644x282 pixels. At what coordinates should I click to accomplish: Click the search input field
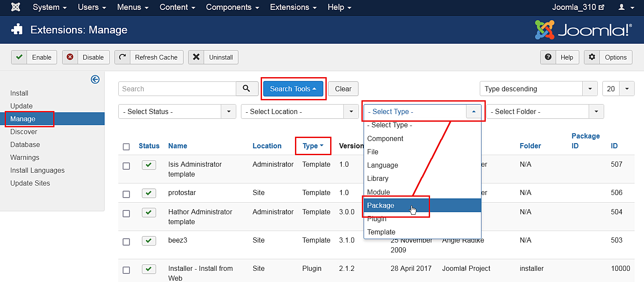pos(177,88)
